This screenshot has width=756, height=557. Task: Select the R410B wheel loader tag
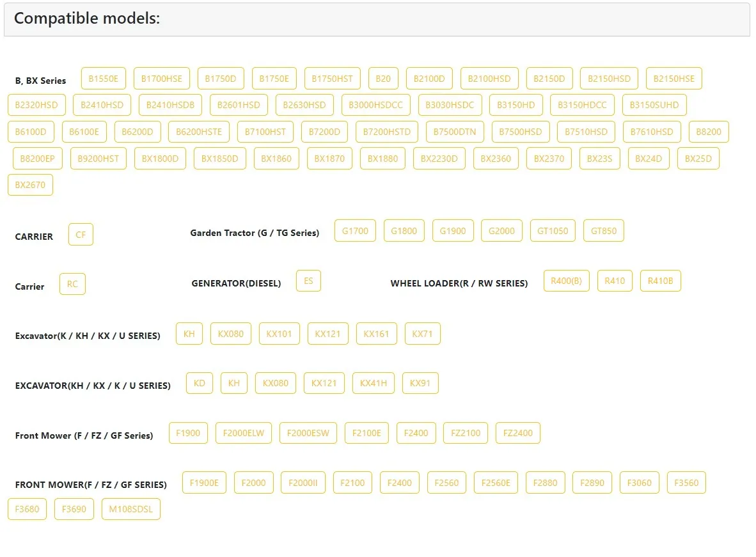(x=661, y=281)
